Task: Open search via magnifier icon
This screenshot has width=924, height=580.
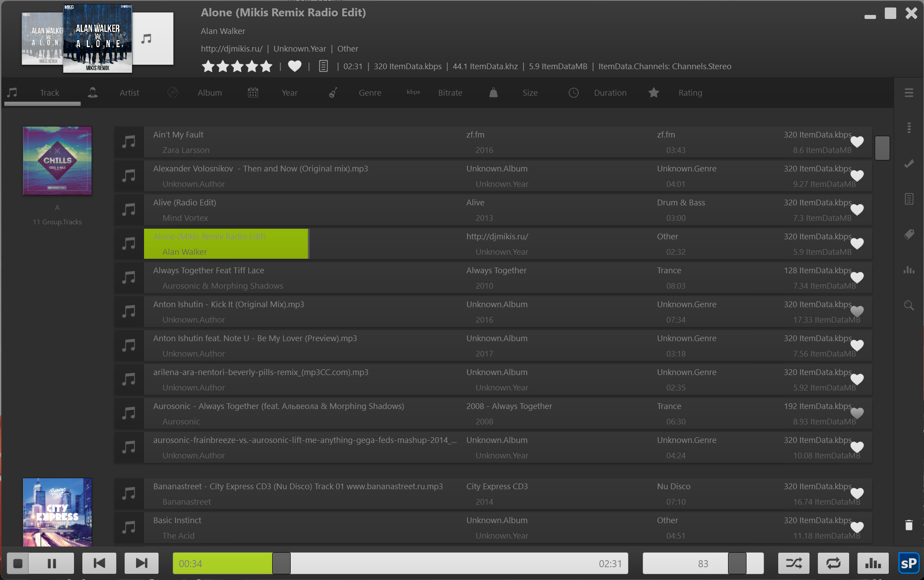Action: point(909,305)
